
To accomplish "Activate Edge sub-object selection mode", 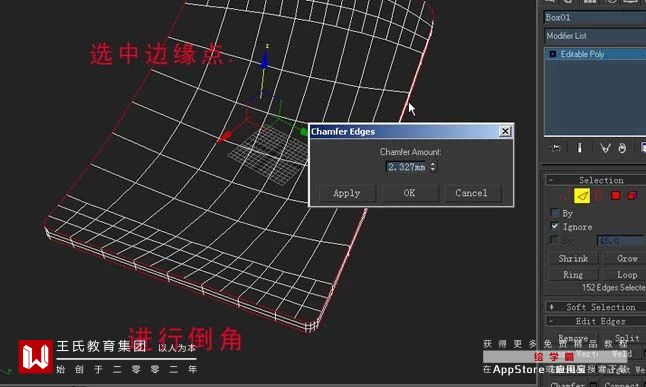I will pos(581,196).
